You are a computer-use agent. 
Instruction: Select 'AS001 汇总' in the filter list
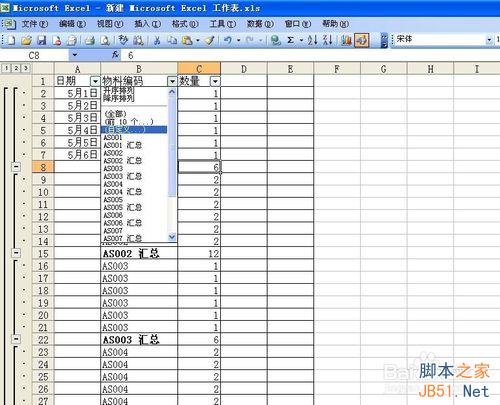(x=122, y=145)
